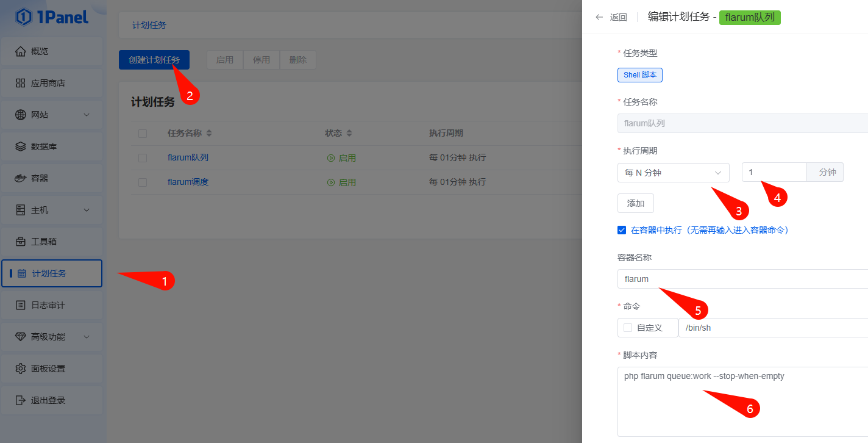
Task: Click the docker whale icon beside 容器
Action: point(21,178)
